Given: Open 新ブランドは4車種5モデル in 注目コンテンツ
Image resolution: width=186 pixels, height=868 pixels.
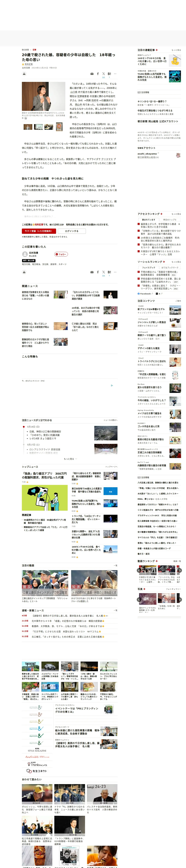Looking at the screenshot, I should point(151,309).
